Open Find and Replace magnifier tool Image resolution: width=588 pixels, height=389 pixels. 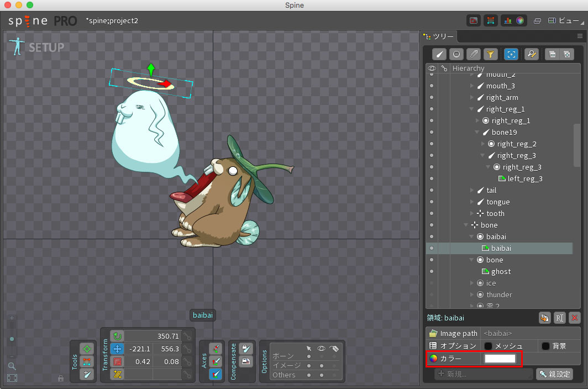(532, 54)
